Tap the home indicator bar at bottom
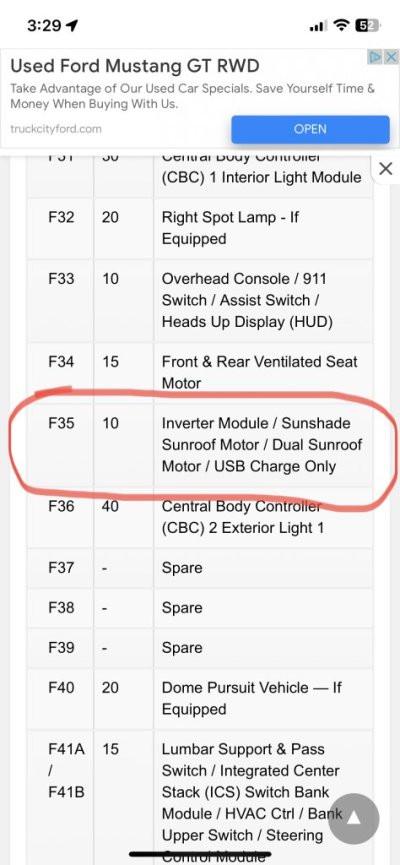The width and height of the screenshot is (400, 865). coord(200,856)
